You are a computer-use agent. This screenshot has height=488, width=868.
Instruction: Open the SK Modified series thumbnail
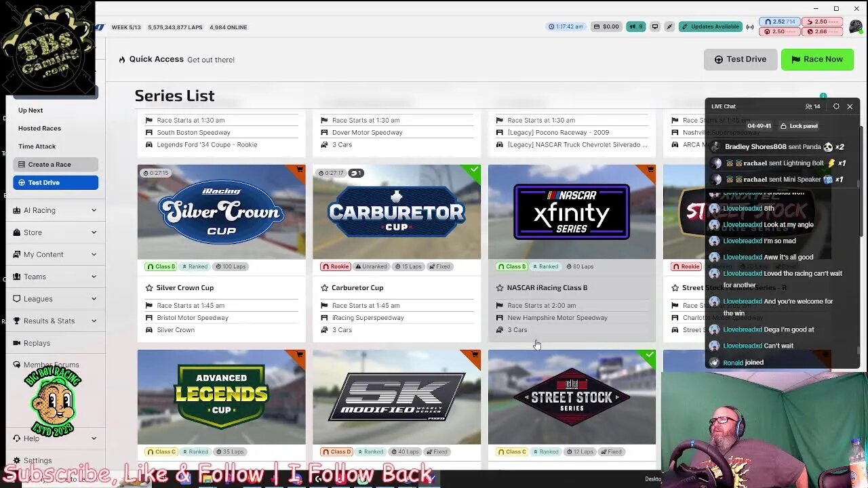point(397,396)
